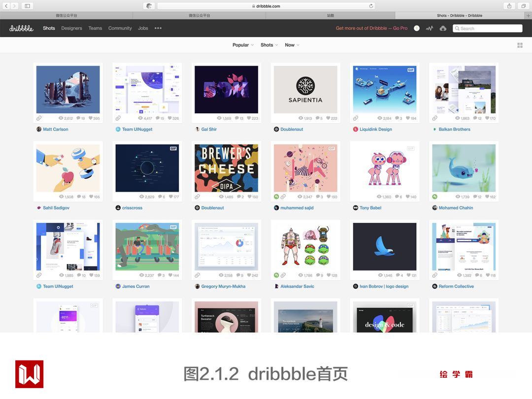Viewport: 532px width, 399px height.
Task: Open the Jobs nav item
Action: point(143,28)
